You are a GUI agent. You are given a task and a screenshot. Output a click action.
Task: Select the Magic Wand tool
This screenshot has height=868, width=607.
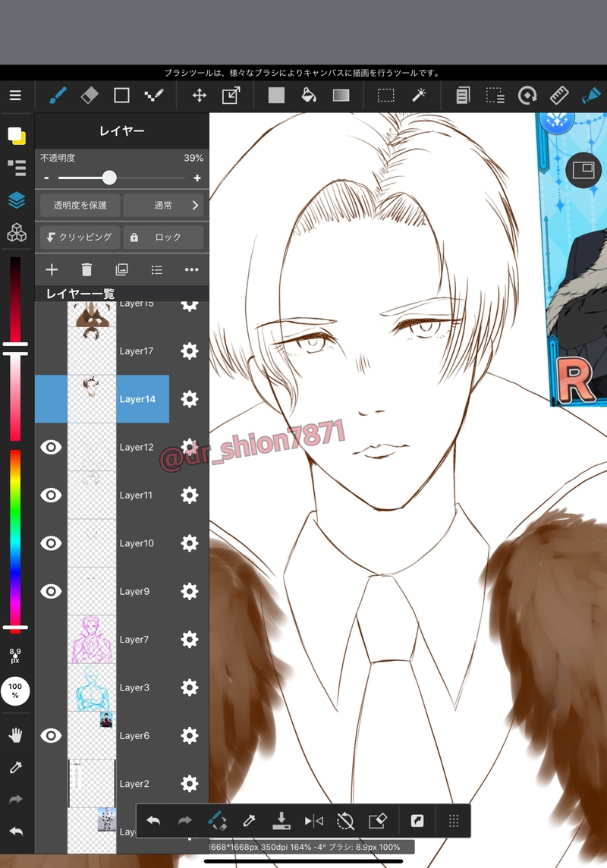(418, 95)
